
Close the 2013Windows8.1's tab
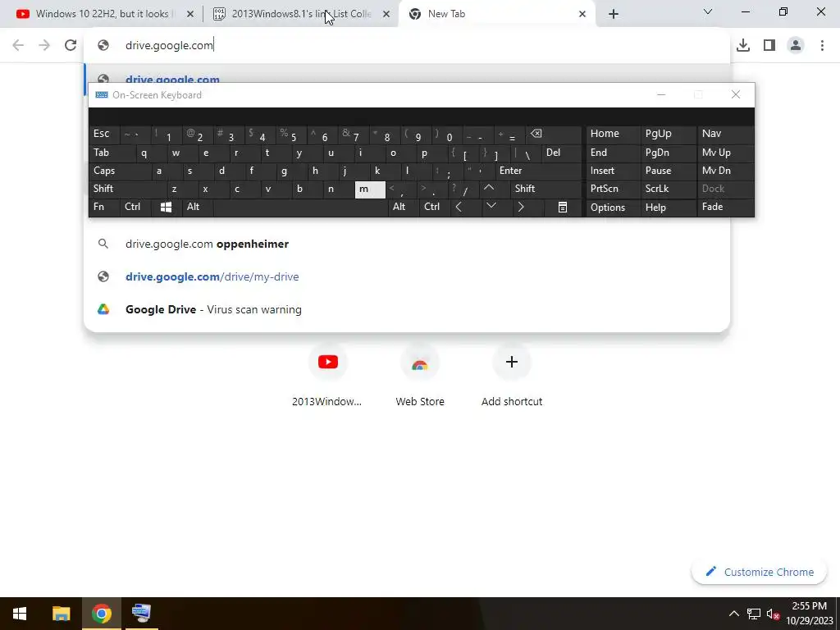[x=386, y=14]
